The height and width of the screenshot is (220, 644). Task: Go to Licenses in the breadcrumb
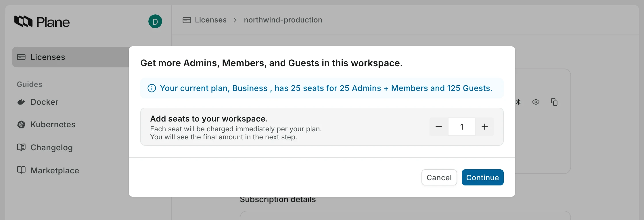click(x=210, y=20)
